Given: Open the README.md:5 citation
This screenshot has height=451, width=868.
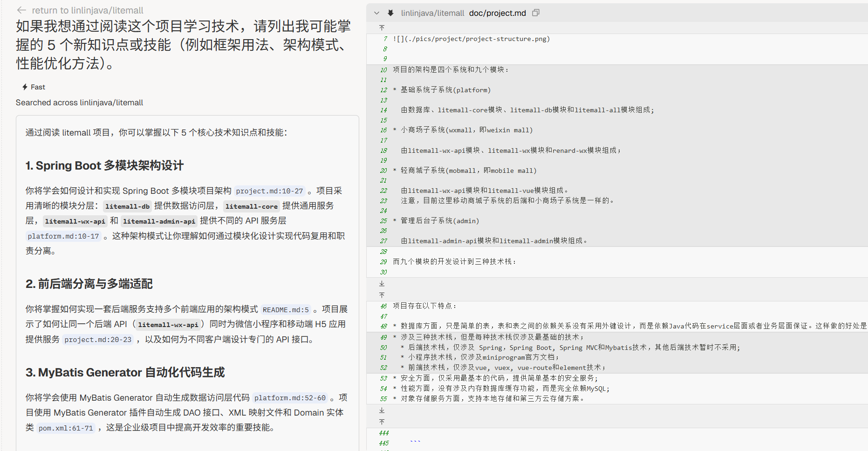Looking at the screenshot, I should tap(286, 310).
